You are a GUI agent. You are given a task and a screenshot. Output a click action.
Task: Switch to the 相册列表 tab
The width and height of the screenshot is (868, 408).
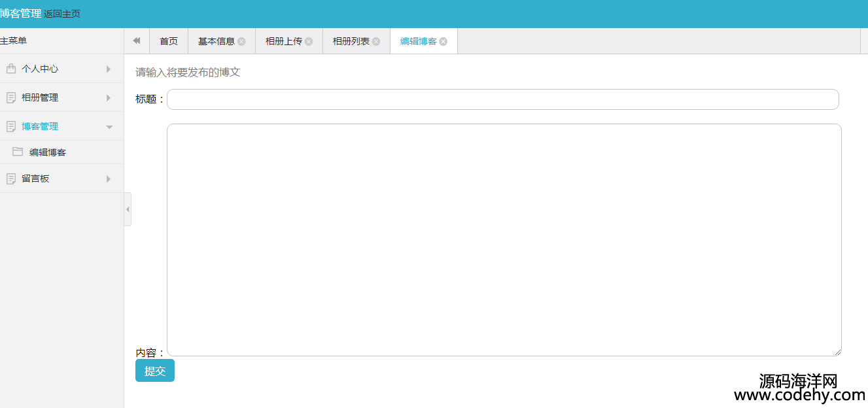(351, 41)
